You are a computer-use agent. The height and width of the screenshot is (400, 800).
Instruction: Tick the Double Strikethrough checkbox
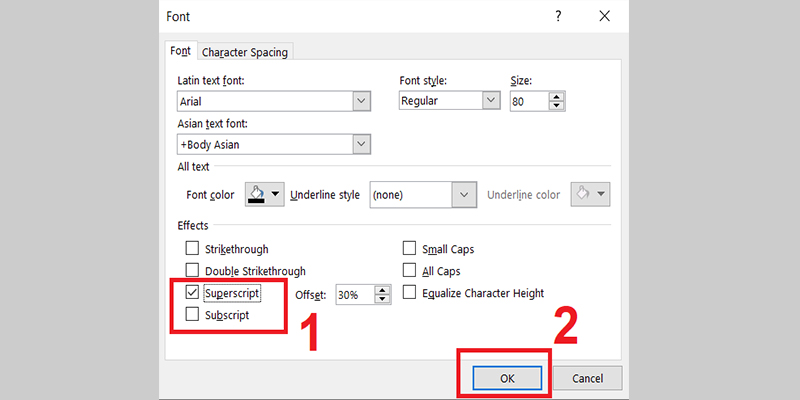(x=192, y=271)
